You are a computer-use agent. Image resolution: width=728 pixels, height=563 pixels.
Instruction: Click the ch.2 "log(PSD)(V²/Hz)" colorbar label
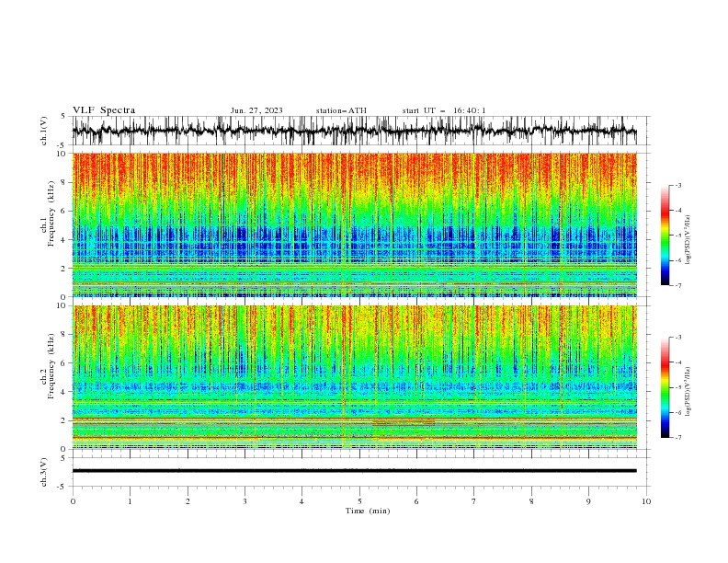(x=688, y=390)
